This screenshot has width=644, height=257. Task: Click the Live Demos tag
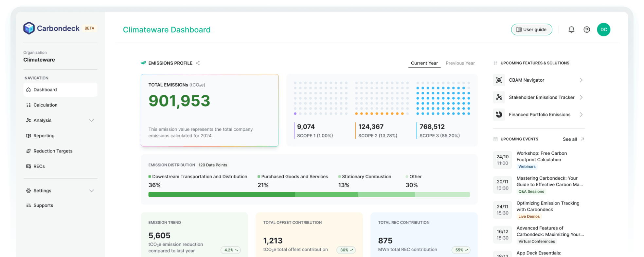(529, 216)
